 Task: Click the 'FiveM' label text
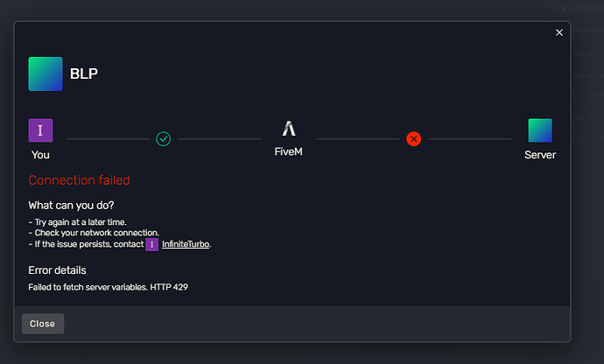(x=289, y=151)
